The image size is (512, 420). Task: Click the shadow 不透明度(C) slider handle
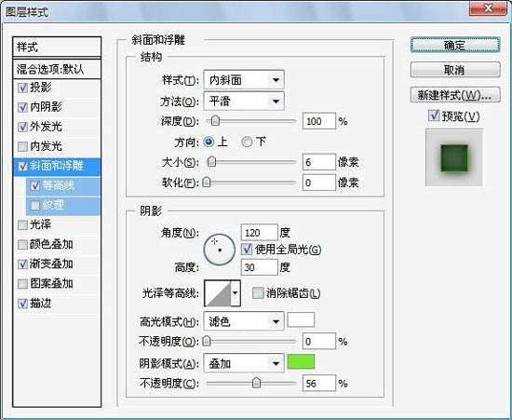(x=257, y=383)
